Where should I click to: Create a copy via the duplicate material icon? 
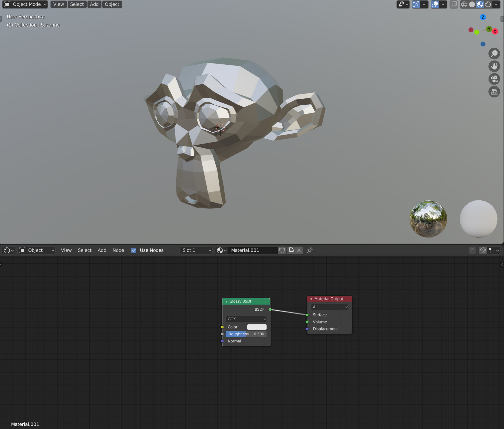click(290, 250)
